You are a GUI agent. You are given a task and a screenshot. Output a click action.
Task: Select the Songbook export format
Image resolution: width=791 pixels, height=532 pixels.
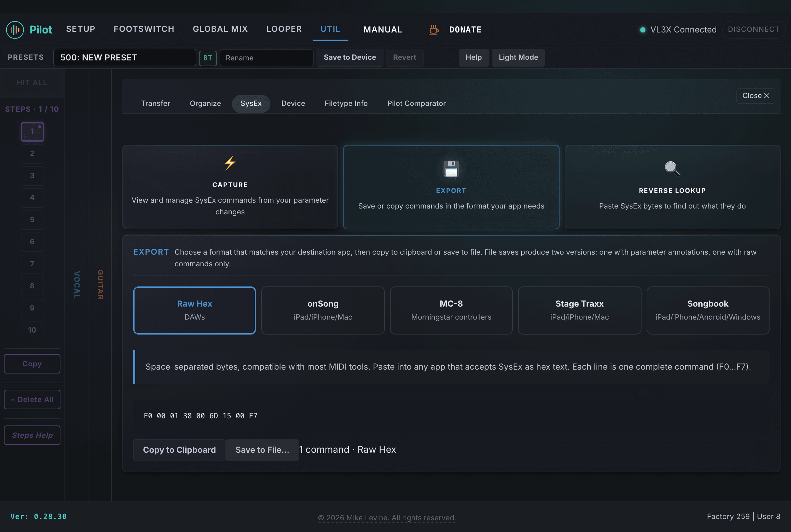pos(708,310)
